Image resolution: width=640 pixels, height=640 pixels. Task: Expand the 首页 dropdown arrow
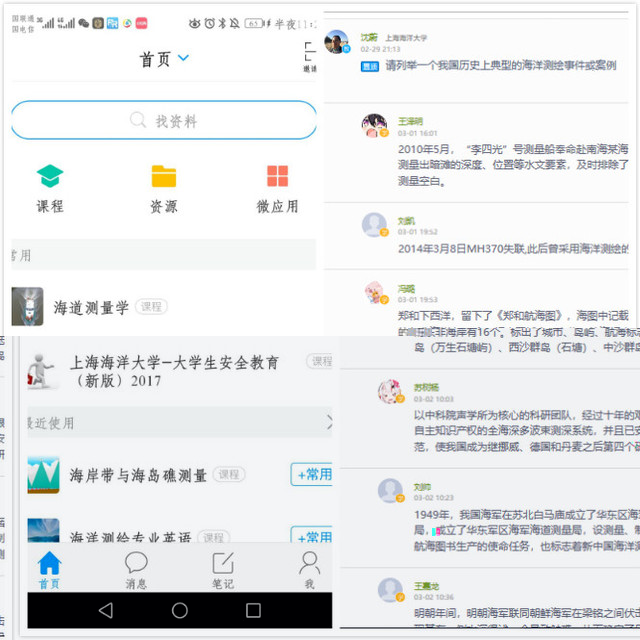184,58
